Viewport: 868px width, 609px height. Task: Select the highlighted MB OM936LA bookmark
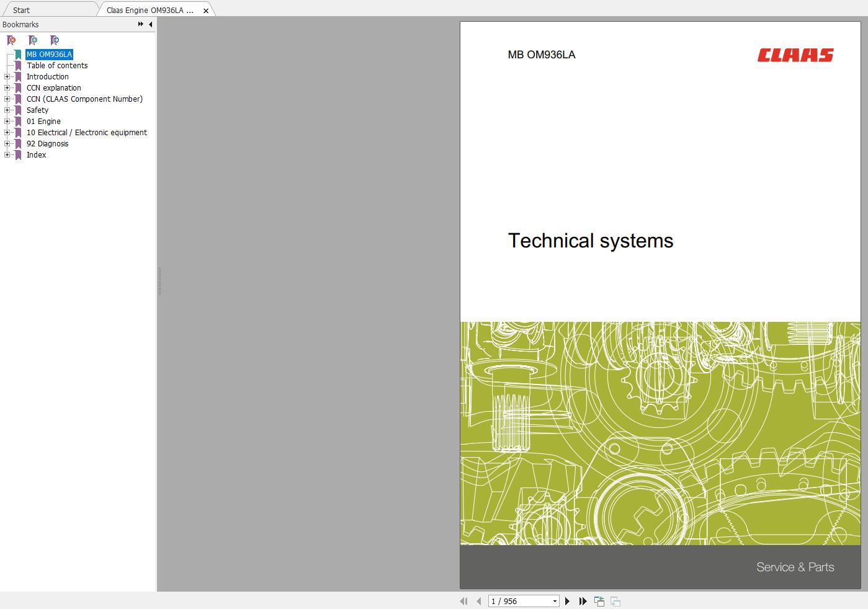click(x=49, y=54)
